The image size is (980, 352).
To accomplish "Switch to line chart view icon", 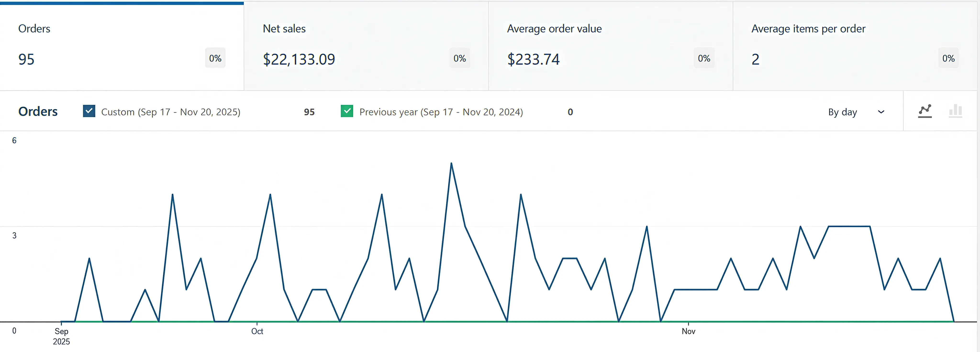I will [924, 111].
